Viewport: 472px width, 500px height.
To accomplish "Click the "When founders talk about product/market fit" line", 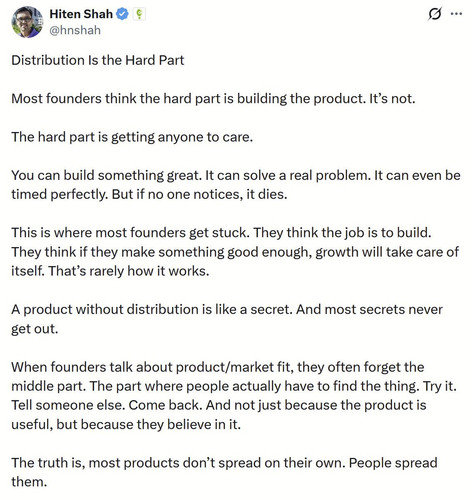I will [218, 367].
